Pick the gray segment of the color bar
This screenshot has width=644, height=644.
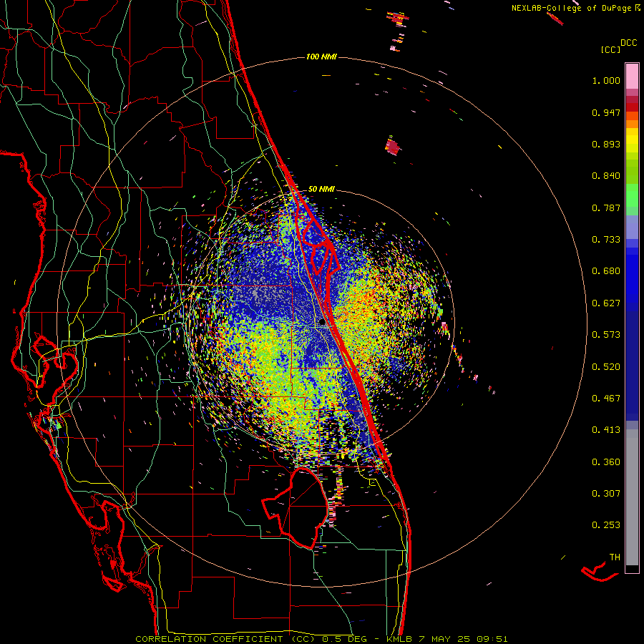click(x=632, y=497)
